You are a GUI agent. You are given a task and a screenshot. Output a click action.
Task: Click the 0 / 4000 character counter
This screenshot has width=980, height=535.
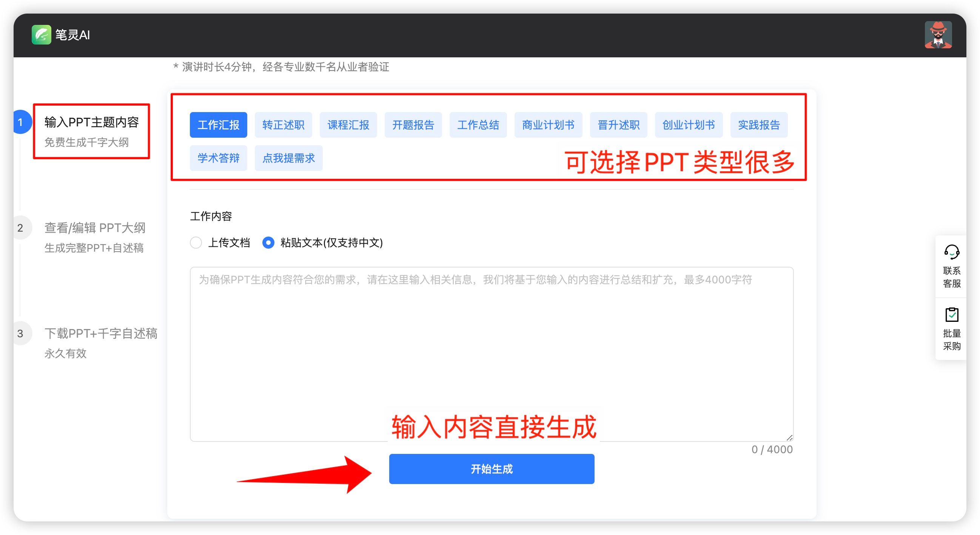pos(772,449)
